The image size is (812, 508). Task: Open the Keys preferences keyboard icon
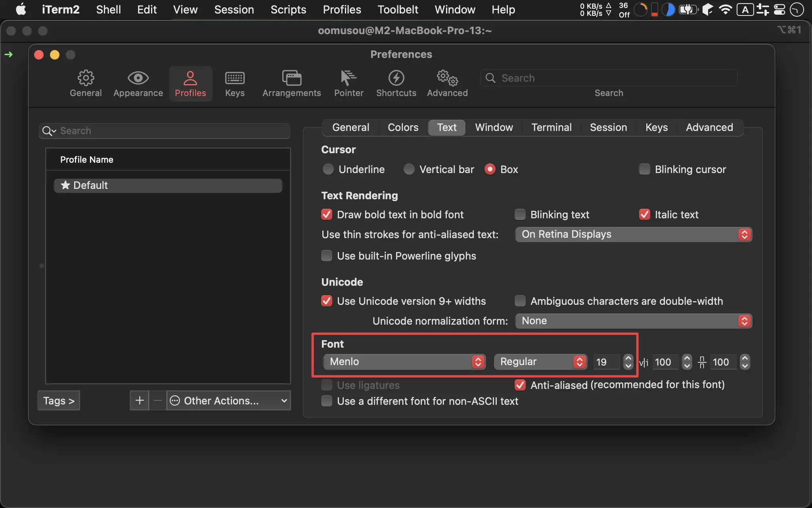(235, 78)
